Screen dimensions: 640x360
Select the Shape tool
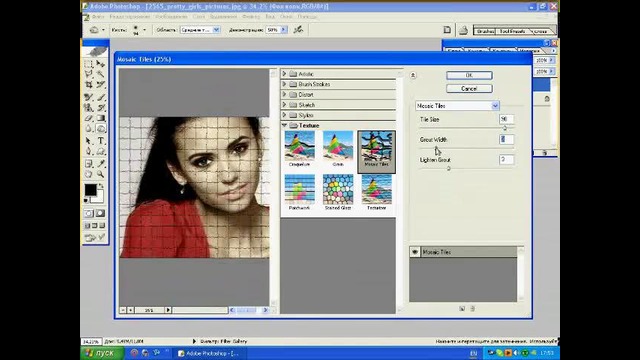[101, 151]
